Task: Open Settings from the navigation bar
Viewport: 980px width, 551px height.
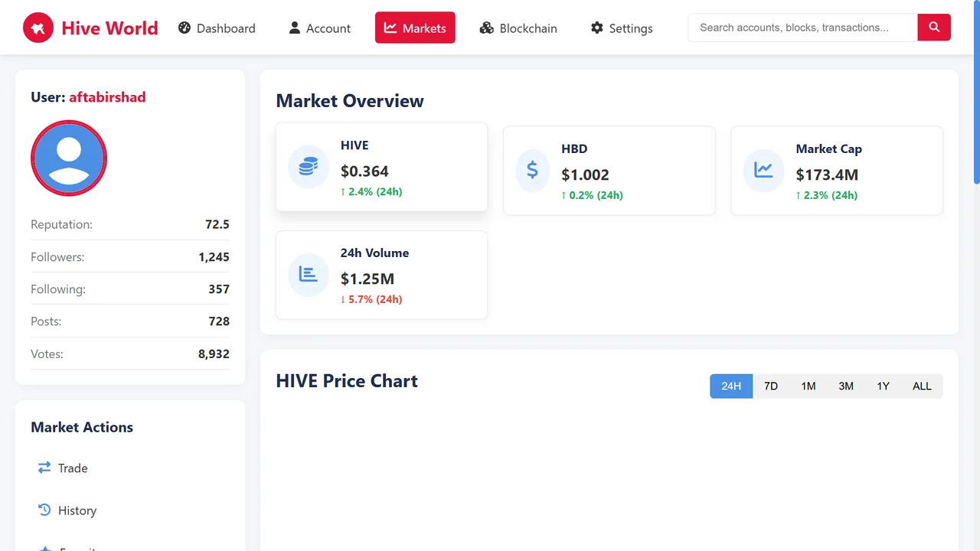Action: tap(622, 28)
